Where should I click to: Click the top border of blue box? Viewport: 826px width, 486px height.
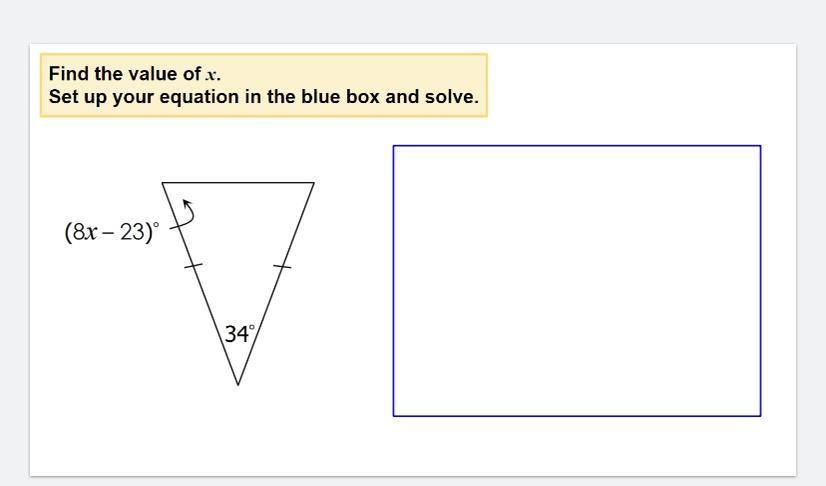pyautogui.click(x=576, y=146)
